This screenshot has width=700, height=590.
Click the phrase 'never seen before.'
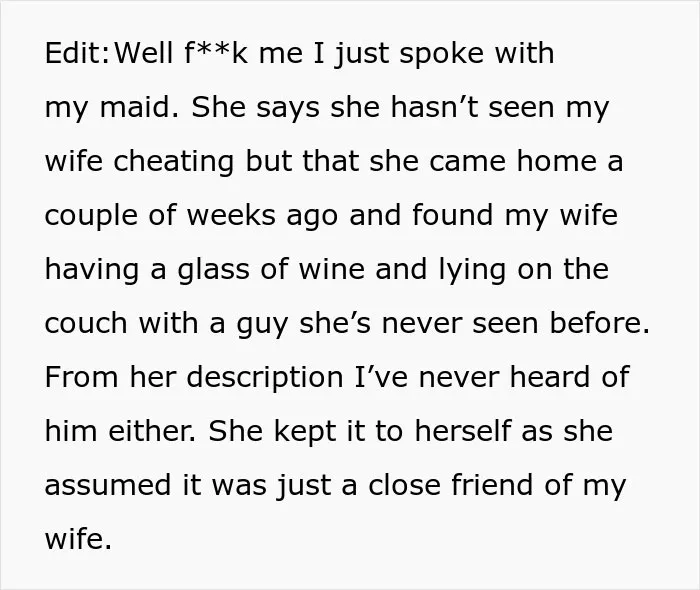(x=516, y=323)
